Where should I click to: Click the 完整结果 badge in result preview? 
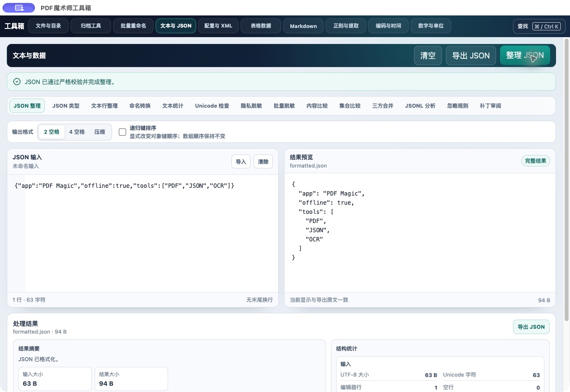[536, 161]
